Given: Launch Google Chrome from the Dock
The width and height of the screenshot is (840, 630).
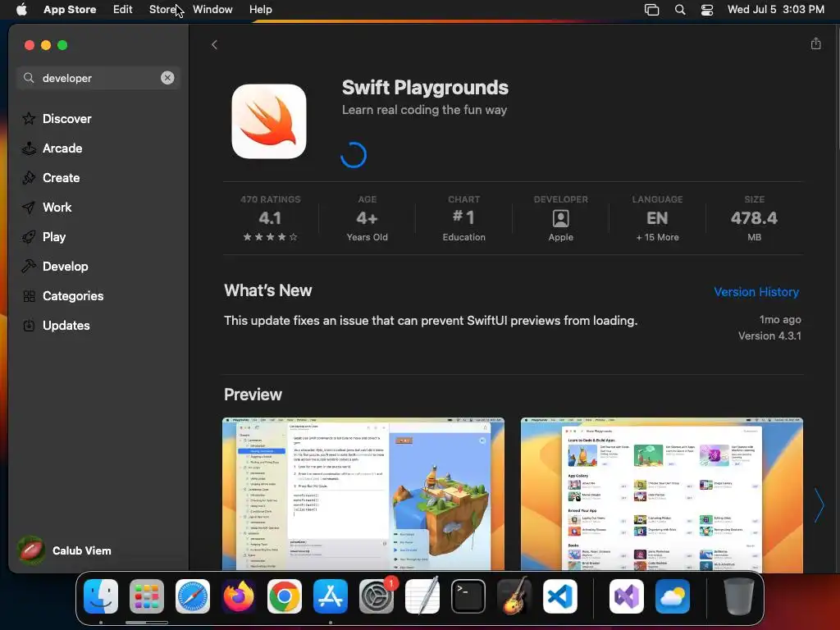Looking at the screenshot, I should 285,596.
